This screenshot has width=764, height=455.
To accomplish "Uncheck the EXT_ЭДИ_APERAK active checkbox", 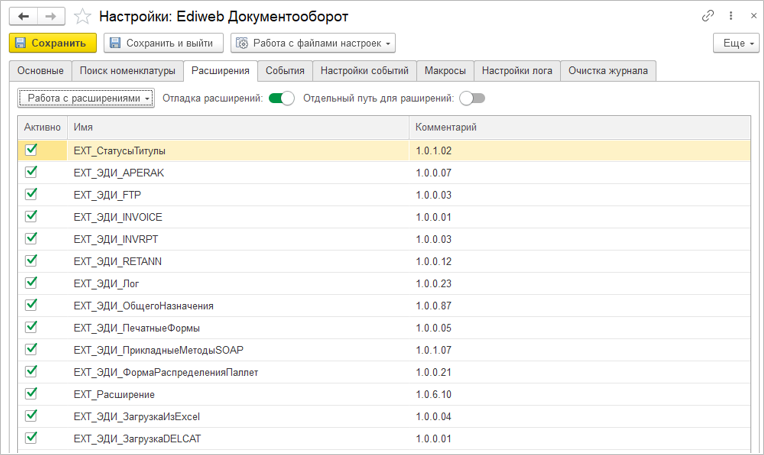I will click(31, 172).
